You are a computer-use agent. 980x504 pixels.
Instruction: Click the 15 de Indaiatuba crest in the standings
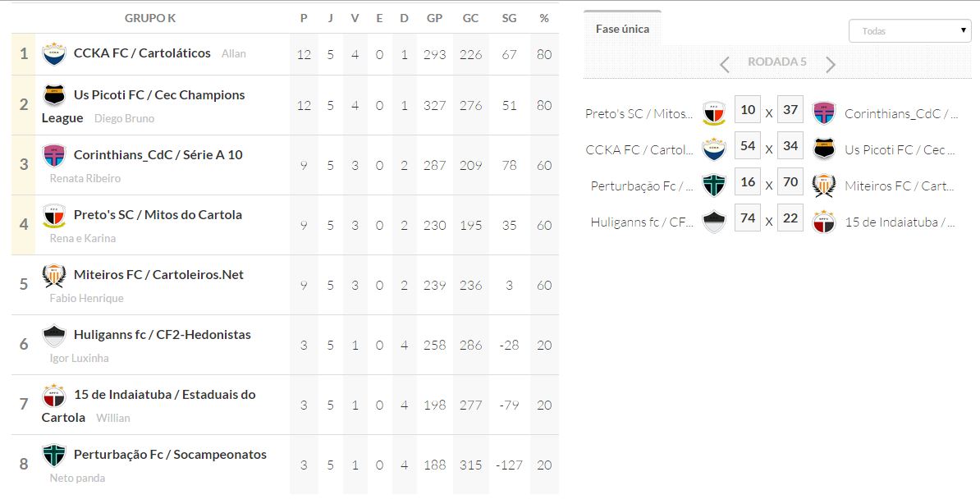(x=54, y=395)
